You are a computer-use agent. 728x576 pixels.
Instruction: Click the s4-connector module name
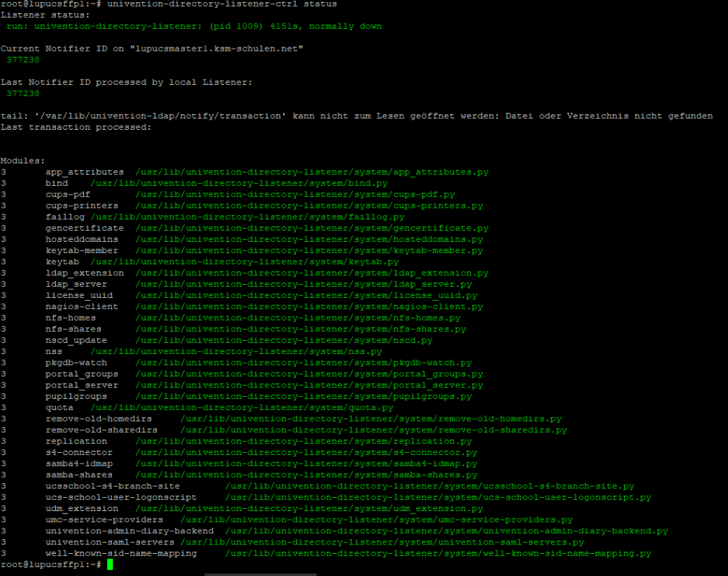(x=79, y=452)
